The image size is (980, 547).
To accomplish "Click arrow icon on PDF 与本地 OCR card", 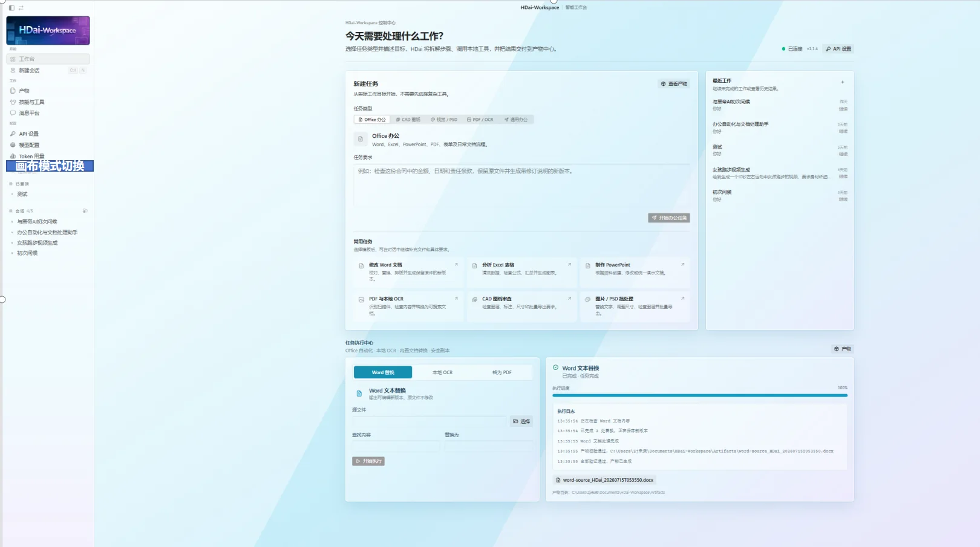I will 456,299.
